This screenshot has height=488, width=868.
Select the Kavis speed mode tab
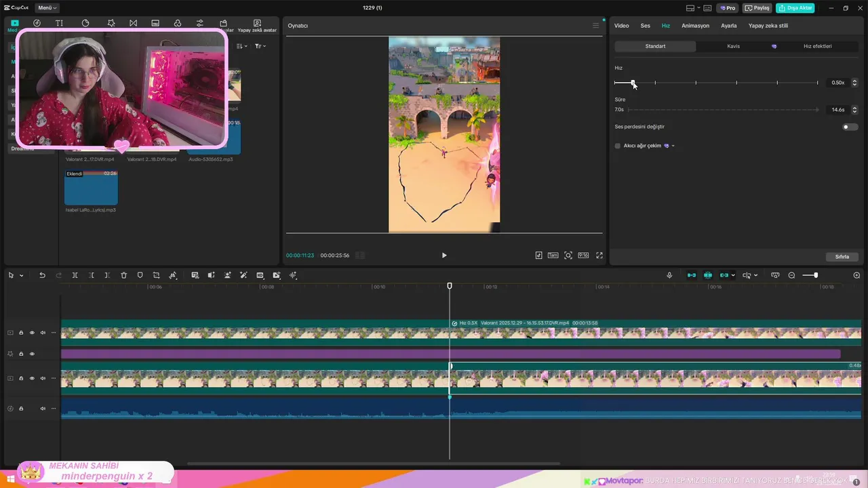tap(734, 46)
